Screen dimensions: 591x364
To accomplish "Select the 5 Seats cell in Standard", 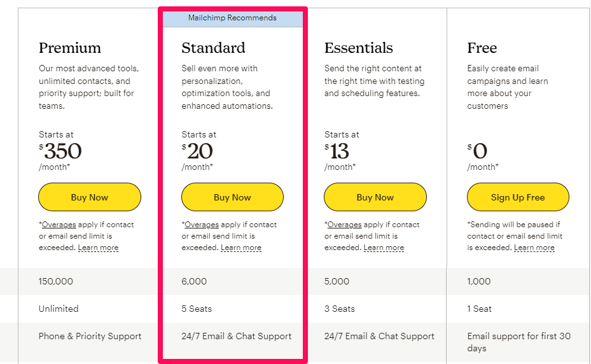I will tap(197, 309).
